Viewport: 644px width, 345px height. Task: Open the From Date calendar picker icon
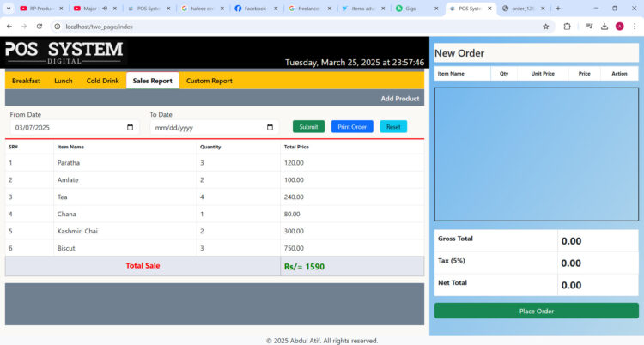pyautogui.click(x=131, y=128)
